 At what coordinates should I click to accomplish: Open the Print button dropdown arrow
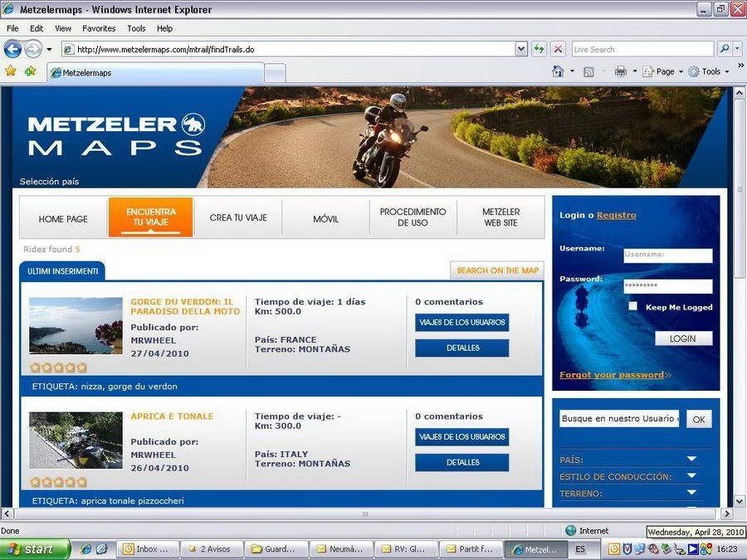(x=635, y=72)
